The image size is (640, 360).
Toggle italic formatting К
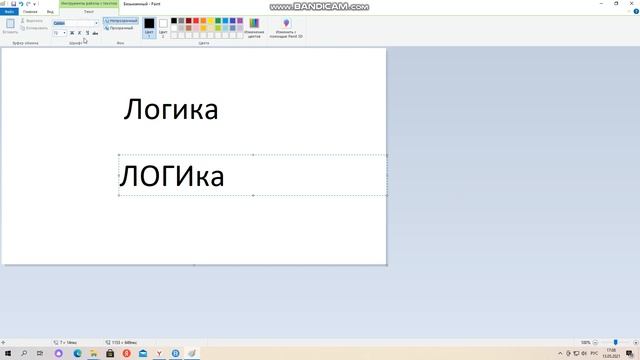(x=80, y=33)
